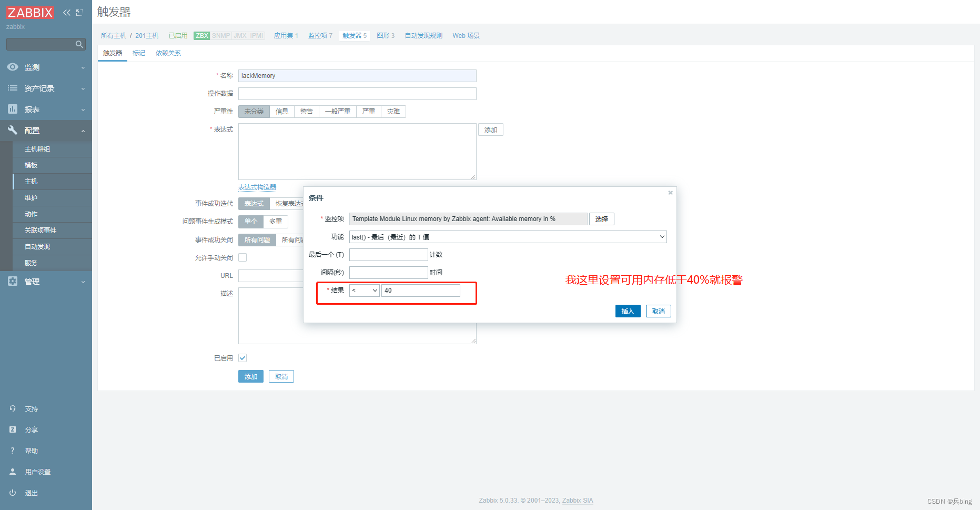Screen dimensions: 980x510
Task: Focus the 最后一个 (T) input
Action: tap(389, 255)
